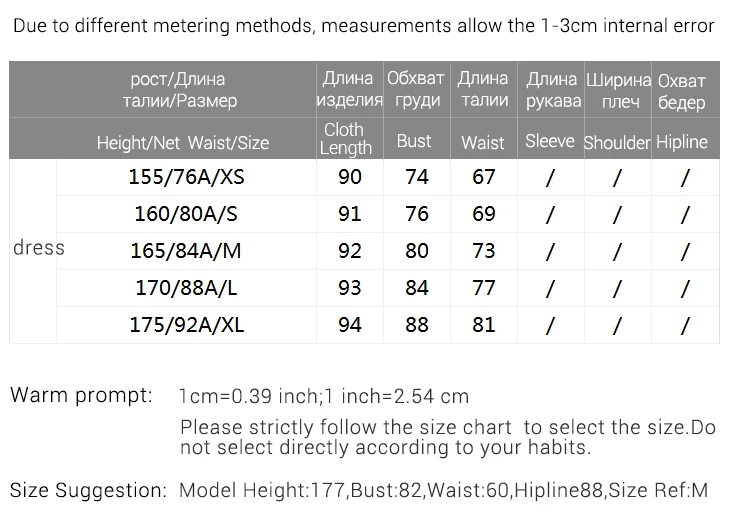Click the Cloth Length column header
This screenshot has width=730, height=531.
[345, 139]
